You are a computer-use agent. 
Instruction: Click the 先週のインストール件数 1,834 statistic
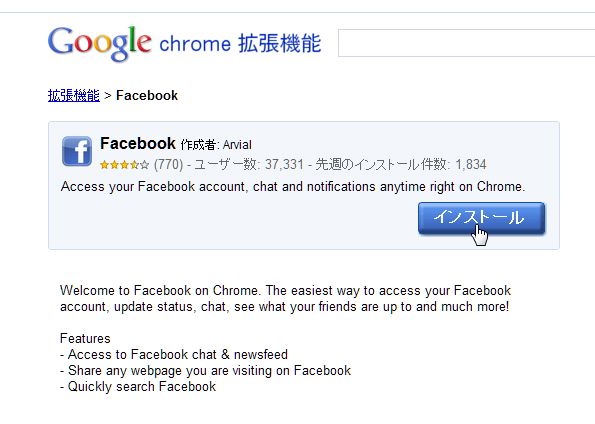click(x=401, y=164)
